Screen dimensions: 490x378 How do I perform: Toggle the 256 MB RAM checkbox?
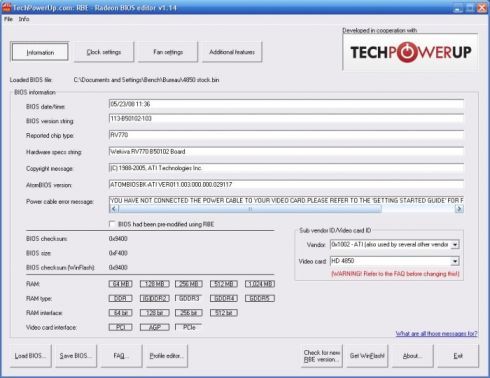(x=189, y=284)
